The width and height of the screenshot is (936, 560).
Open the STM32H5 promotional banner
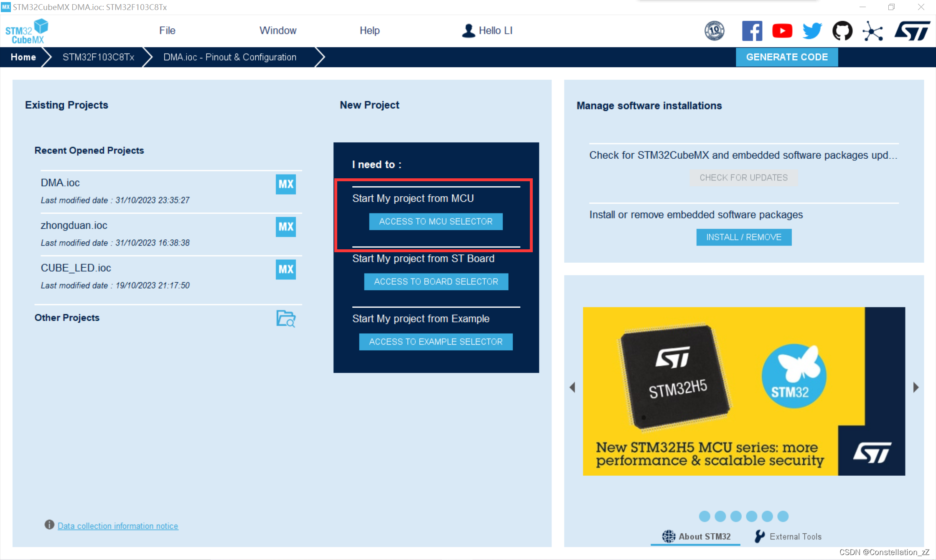tap(744, 391)
